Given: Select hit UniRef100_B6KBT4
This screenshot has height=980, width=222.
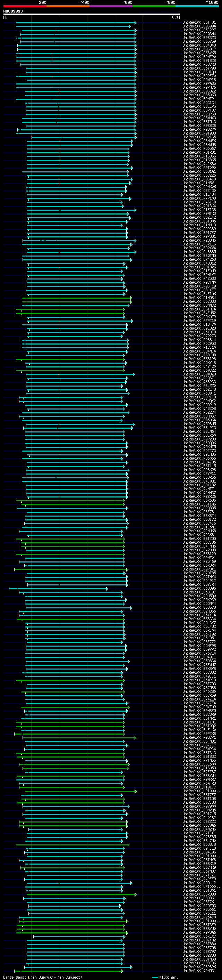Looking at the screenshot, I should coord(199,516).
